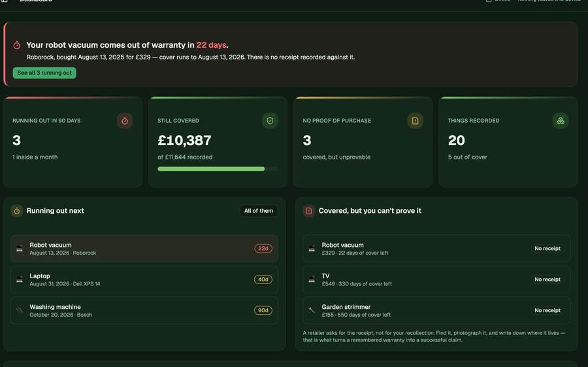The width and height of the screenshot is (588, 367).
Task: Click the '5 out of cover' text
Action: 468,157
